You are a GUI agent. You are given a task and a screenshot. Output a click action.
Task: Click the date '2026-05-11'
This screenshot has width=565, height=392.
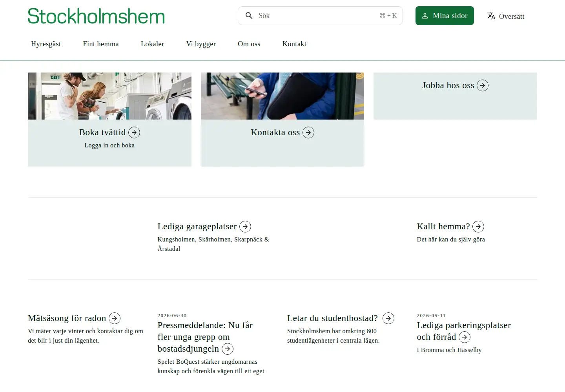pyautogui.click(x=431, y=316)
